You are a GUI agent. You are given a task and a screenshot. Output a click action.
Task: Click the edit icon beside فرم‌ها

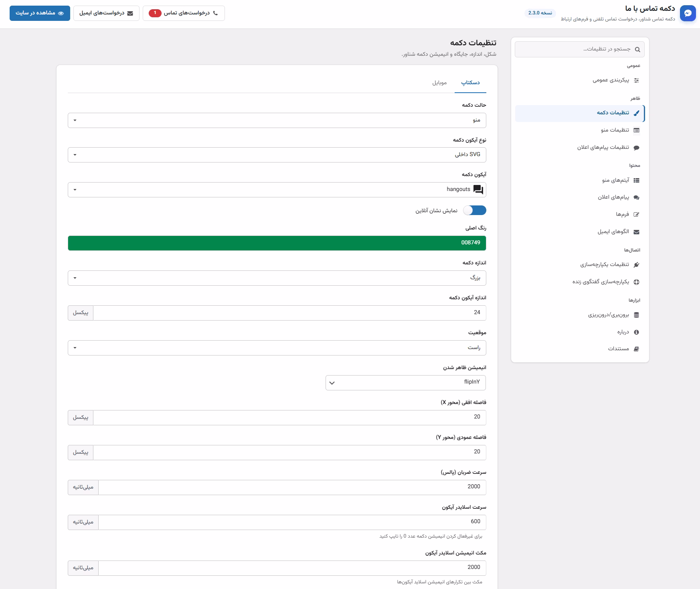(x=636, y=215)
